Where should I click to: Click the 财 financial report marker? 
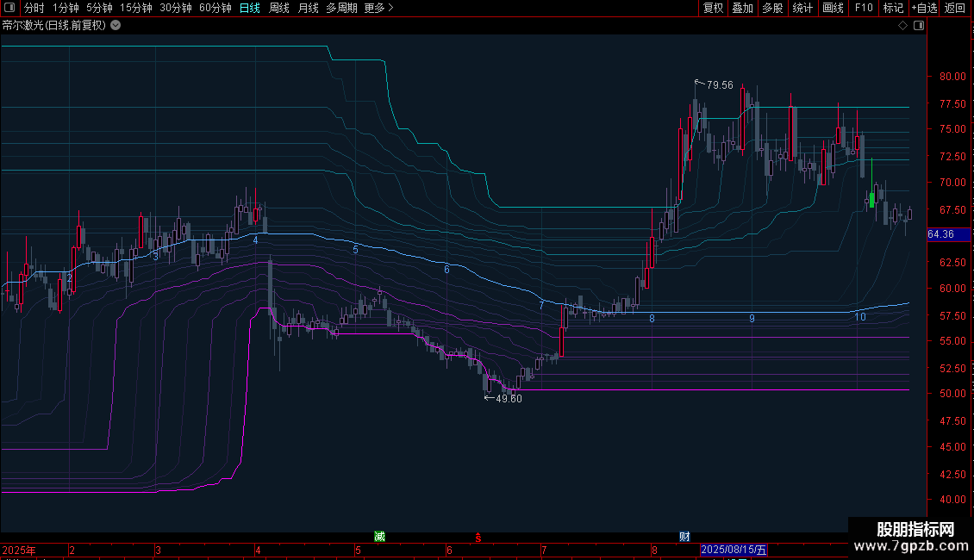684,536
